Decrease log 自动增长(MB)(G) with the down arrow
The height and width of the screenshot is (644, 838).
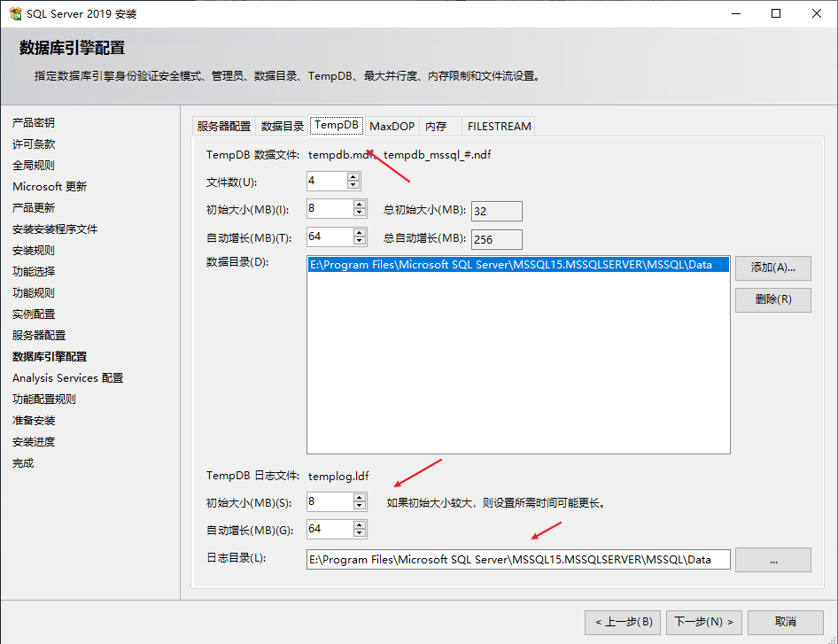(360, 533)
